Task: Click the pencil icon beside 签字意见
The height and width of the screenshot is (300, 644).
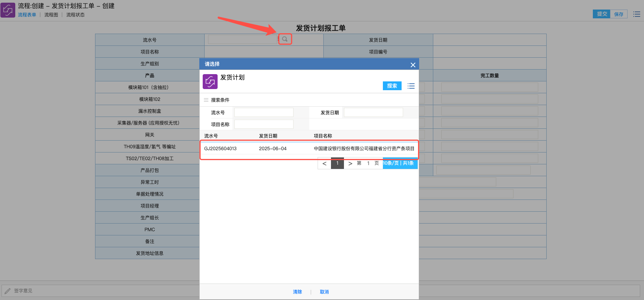Action: tap(8, 291)
